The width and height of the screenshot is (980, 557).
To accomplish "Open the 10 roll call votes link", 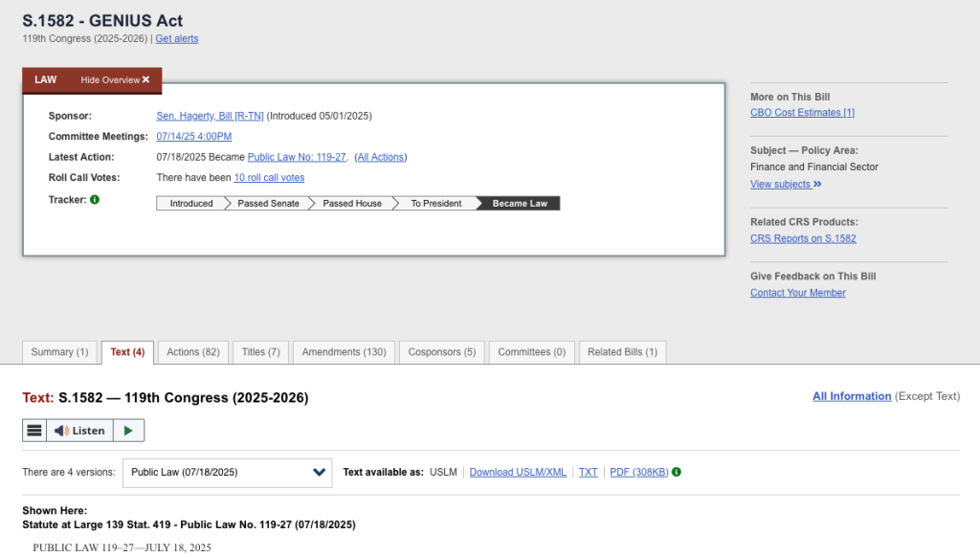I will point(269,178).
